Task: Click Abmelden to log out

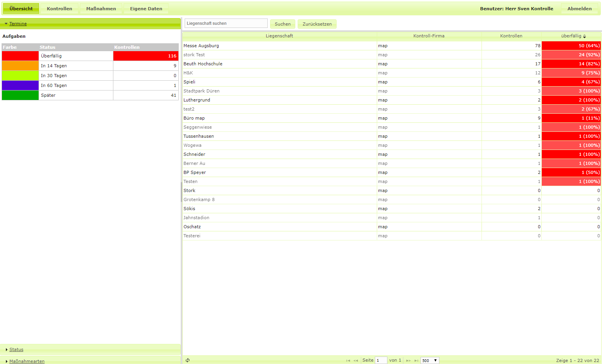Action: [579, 9]
